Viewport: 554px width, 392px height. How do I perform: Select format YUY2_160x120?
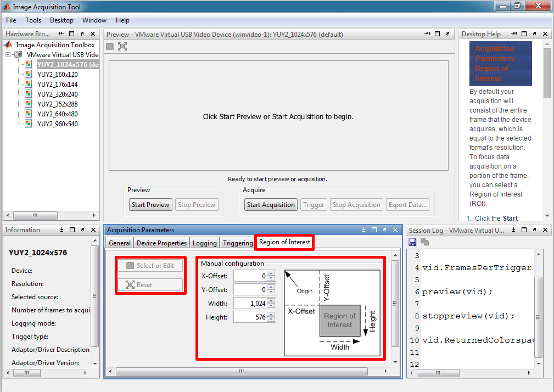(x=57, y=75)
